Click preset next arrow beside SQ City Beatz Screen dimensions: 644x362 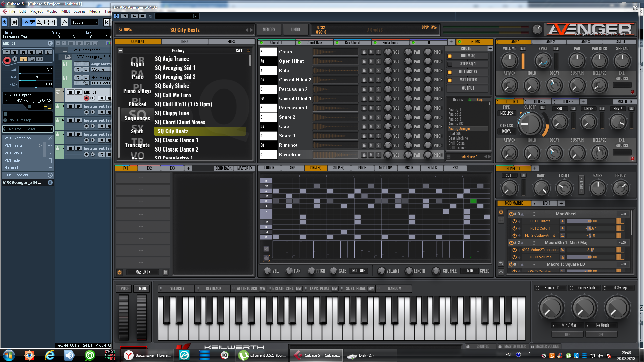(x=251, y=30)
